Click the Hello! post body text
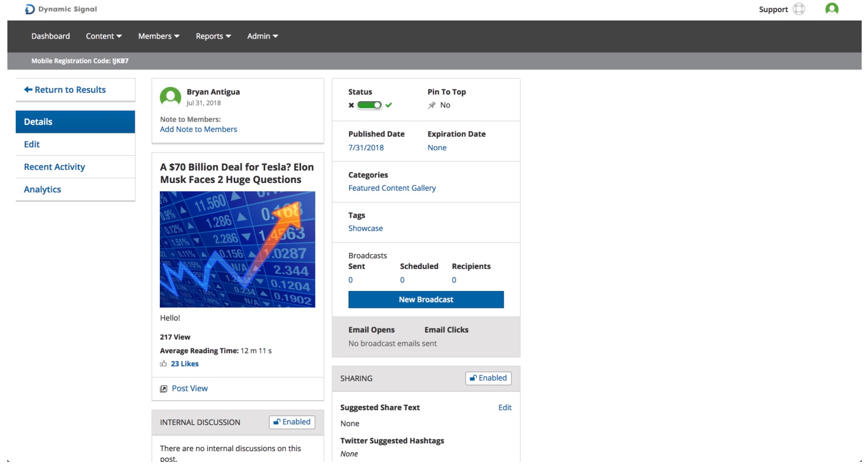The width and height of the screenshot is (868, 475). pos(170,318)
